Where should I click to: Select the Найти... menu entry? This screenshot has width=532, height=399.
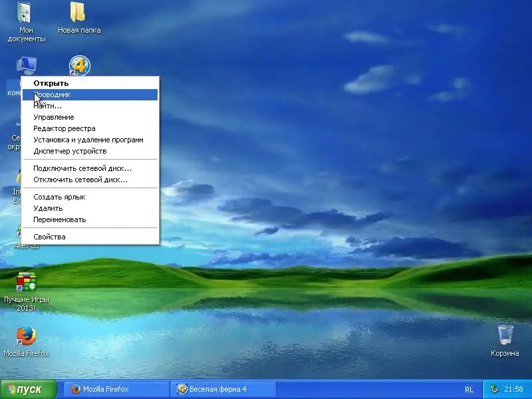pos(90,106)
